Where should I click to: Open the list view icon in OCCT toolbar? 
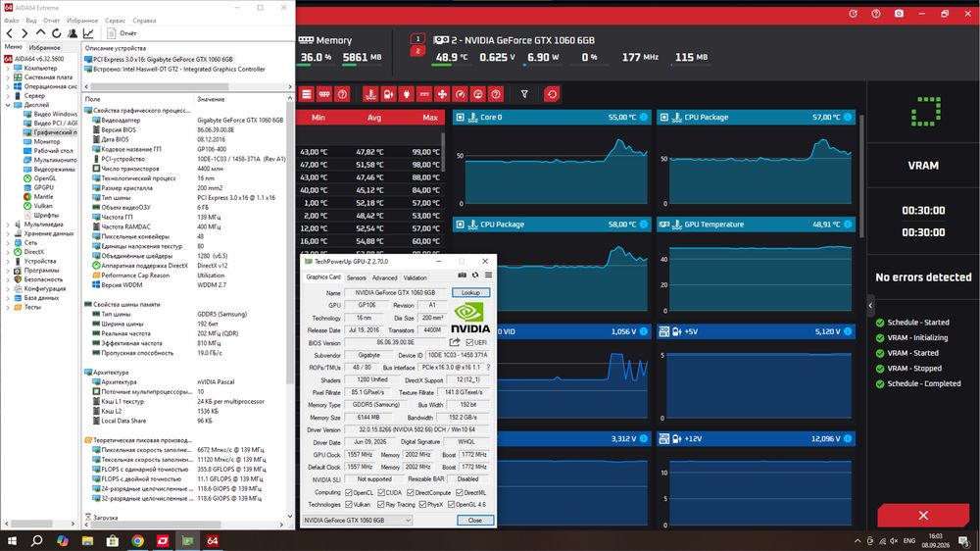306,94
